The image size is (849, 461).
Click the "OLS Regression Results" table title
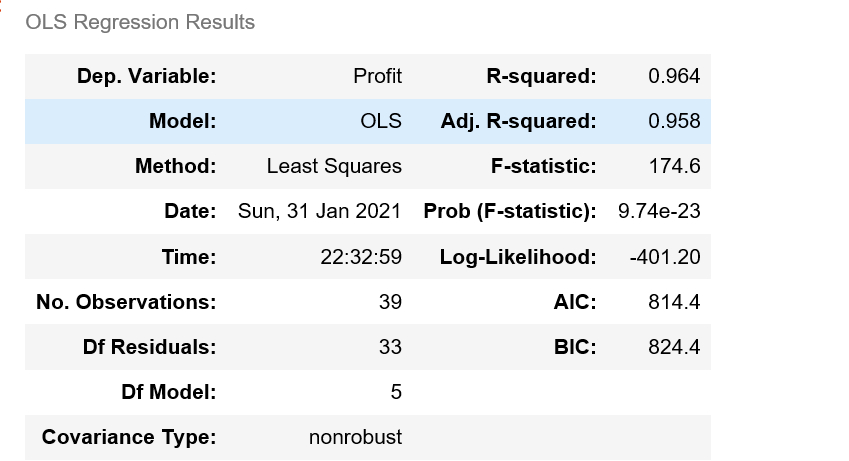[140, 22]
